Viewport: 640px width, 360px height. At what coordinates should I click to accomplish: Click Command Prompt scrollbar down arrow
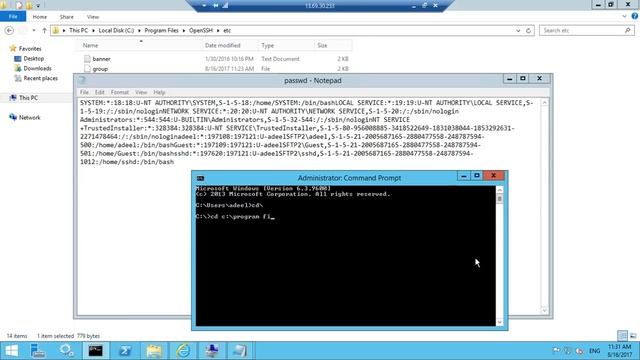(500, 322)
